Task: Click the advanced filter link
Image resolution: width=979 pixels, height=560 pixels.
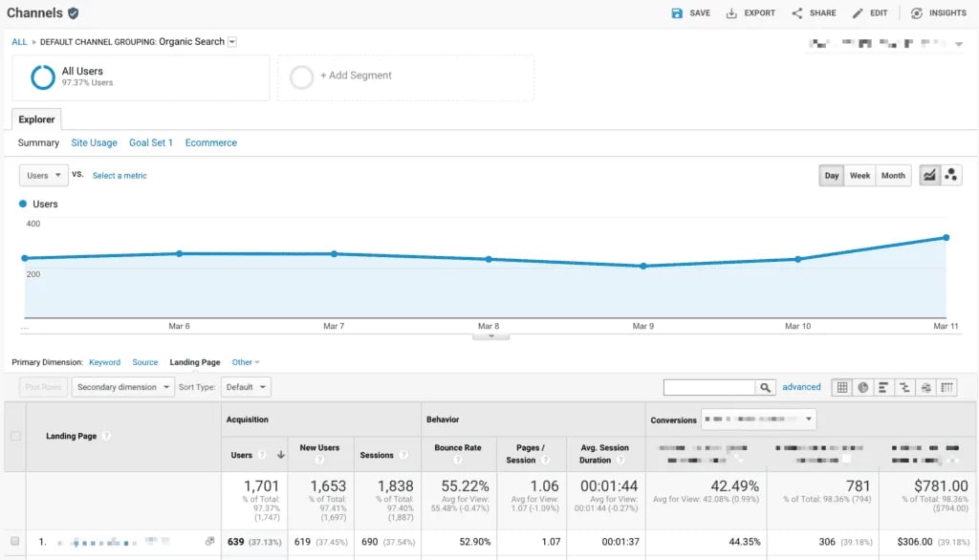Action: [x=801, y=387]
